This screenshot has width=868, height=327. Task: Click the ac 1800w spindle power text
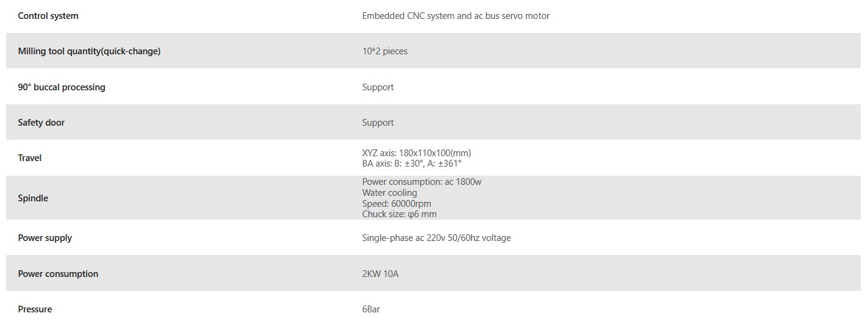421,182
